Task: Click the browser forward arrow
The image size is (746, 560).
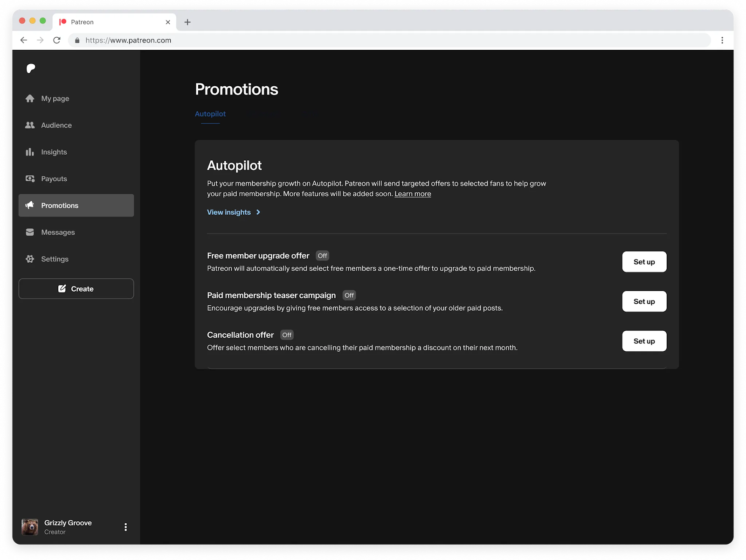Action: point(40,40)
